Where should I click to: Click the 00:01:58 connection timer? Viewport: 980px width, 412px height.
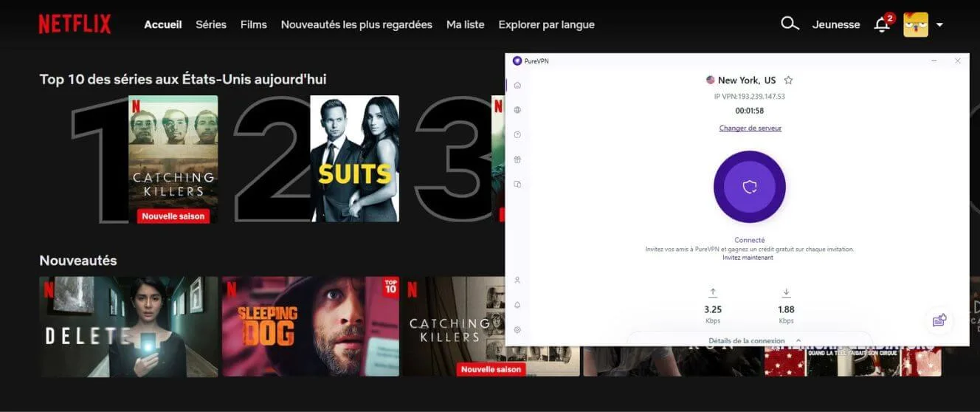pyautogui.click(x=750, y=111)
